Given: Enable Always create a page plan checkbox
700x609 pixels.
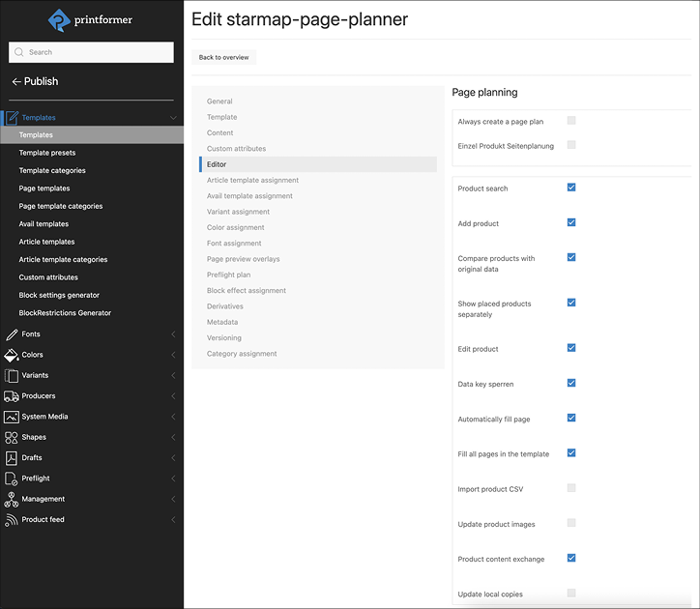Looking at the screenshot, I should click(571, 121).
